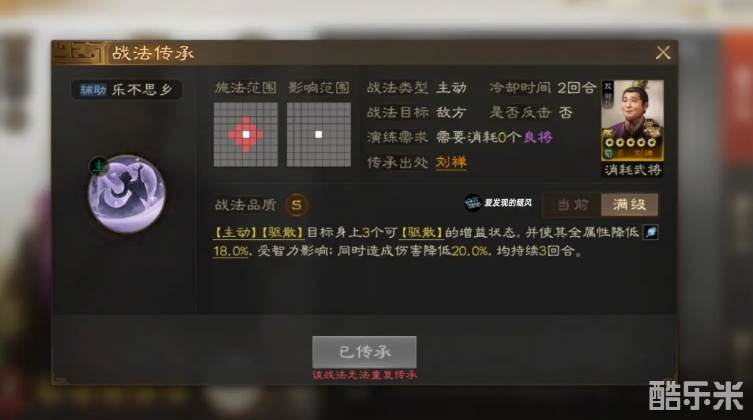Click the ornate gold emblem beside 战法传承 title

pos(80,53)
